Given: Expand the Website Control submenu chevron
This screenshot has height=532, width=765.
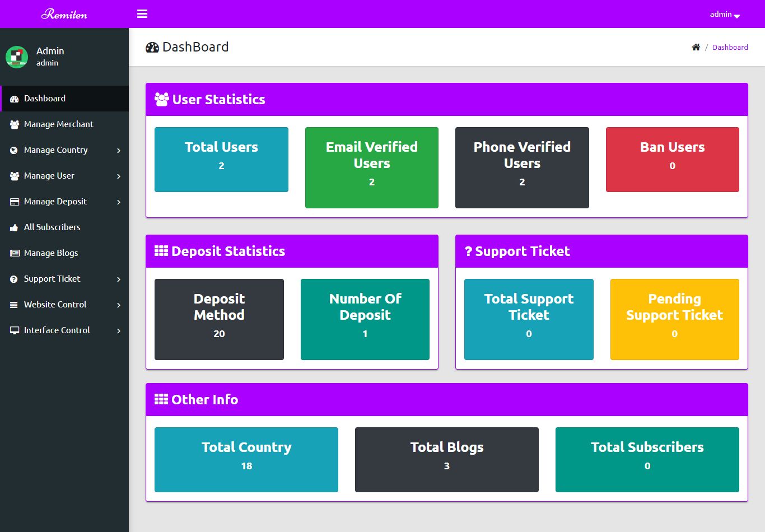Looking at the screenshot, I should coord(119,305).
